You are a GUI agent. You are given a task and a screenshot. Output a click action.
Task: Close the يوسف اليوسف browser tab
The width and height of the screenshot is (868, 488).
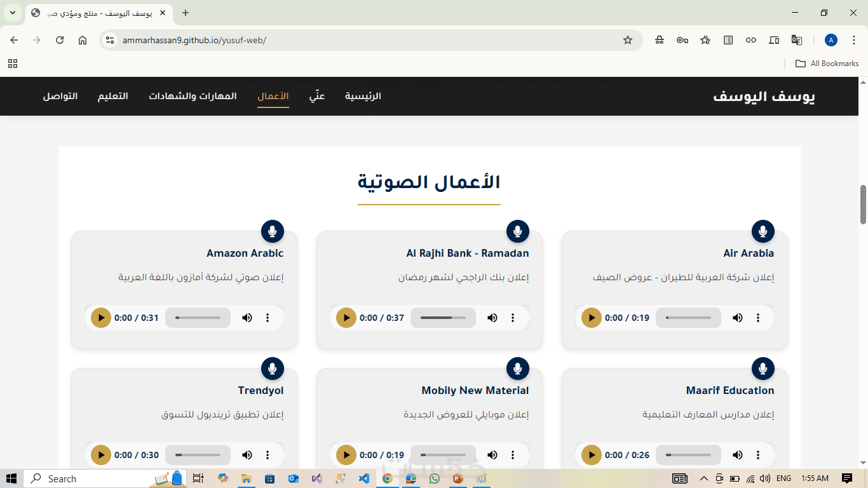163,13
